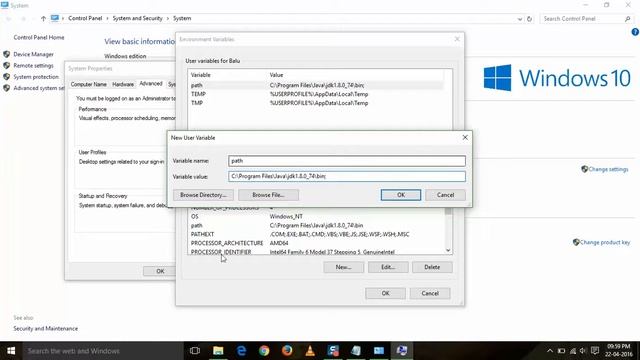The width and height of the screenshot is (640, 360).
Task: Close the New User Variable dialog
Action: 465,138
